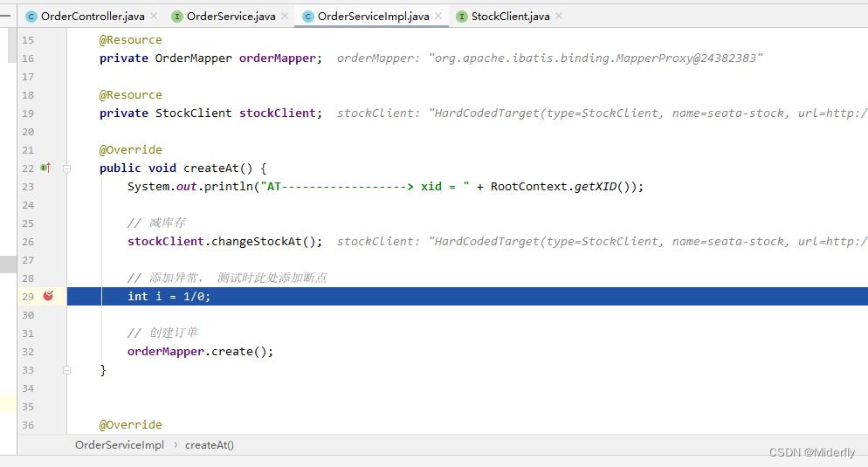The width and height of the screenshot is (868, 467).
Task: Close the OrderServiceImpl.java tab
Action: click(438, 16)
